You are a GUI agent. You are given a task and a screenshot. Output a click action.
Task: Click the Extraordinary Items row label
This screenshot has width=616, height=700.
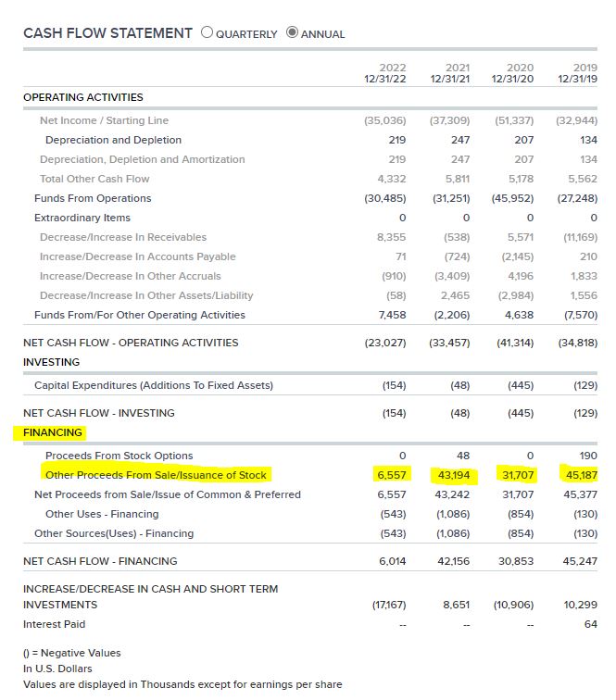82,218
